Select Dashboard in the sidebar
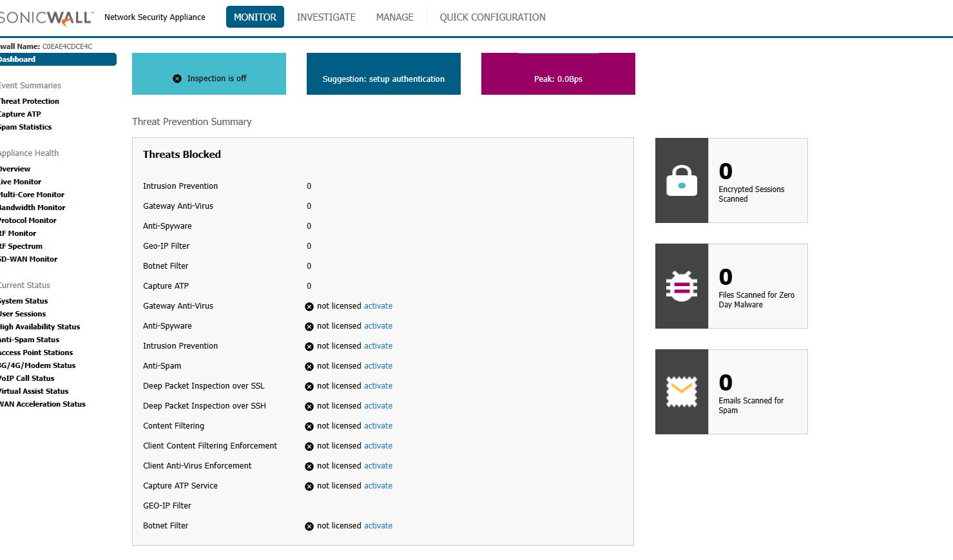 point(58,59)
